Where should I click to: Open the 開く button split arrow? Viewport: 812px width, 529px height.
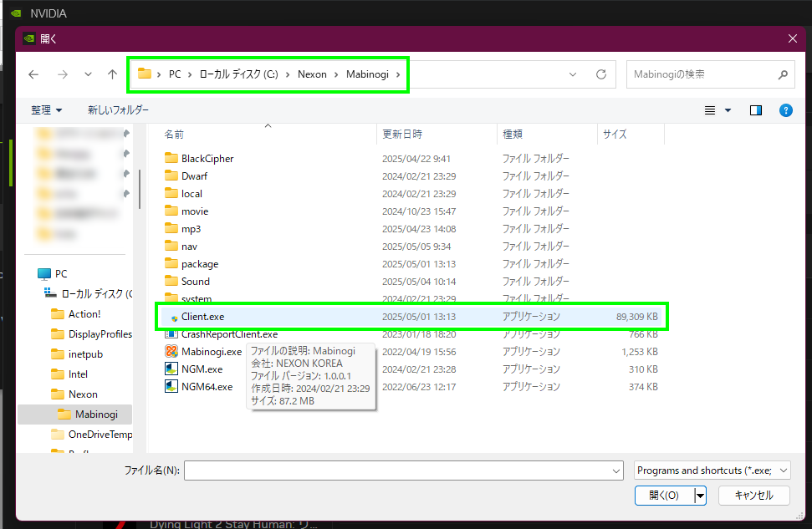(x=700, y=496)
